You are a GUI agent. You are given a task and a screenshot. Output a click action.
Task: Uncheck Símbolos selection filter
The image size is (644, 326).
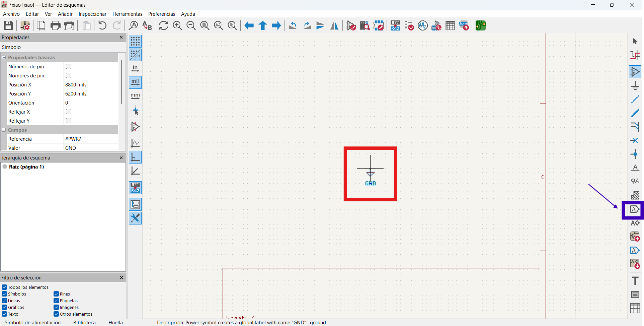tap(4, 294)
